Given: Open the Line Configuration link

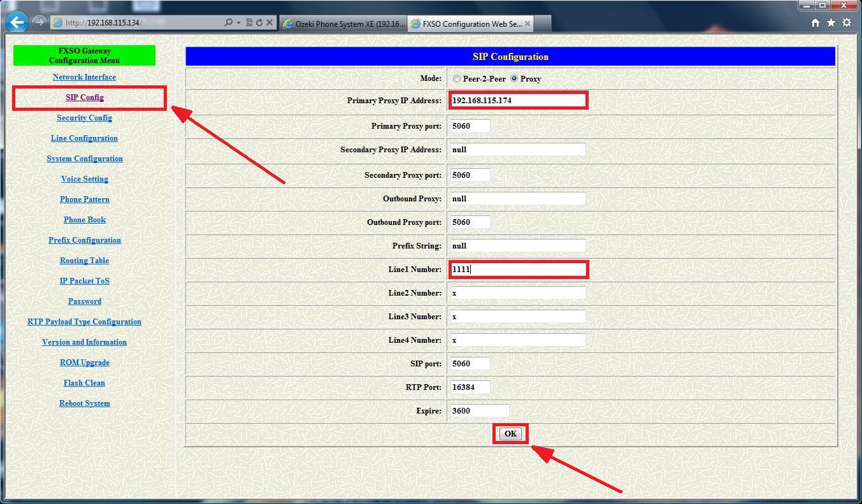Looking at the screenshot, I should pos(84,138).
